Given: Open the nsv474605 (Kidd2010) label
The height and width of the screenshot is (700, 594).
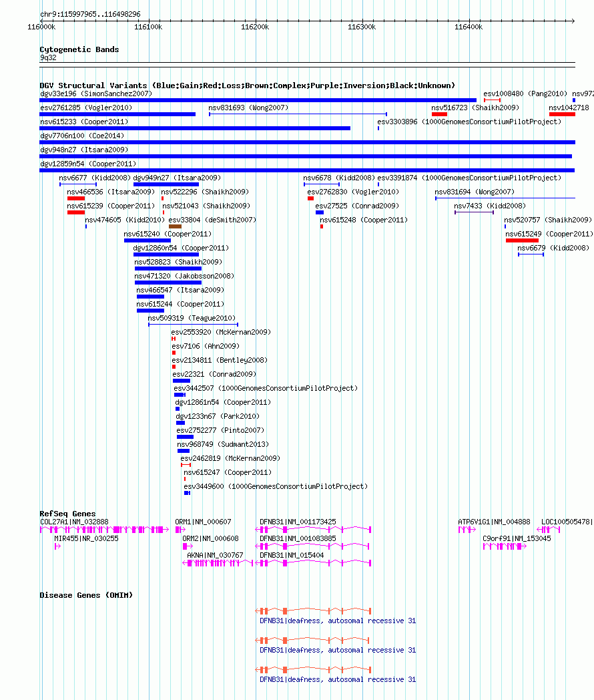Looking at the screenshot, I should (x=125, y=220).
